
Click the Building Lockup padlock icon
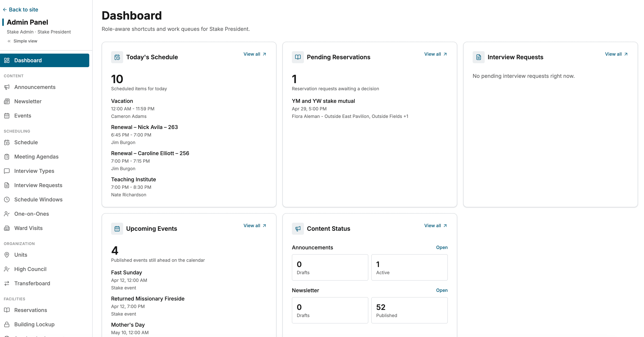[x=7, y=324]
